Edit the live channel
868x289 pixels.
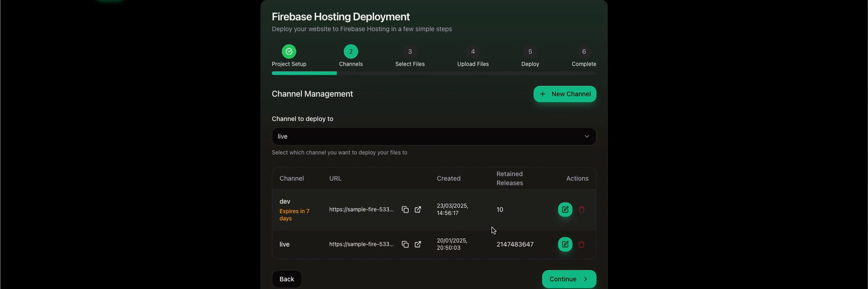coord(565,244)
